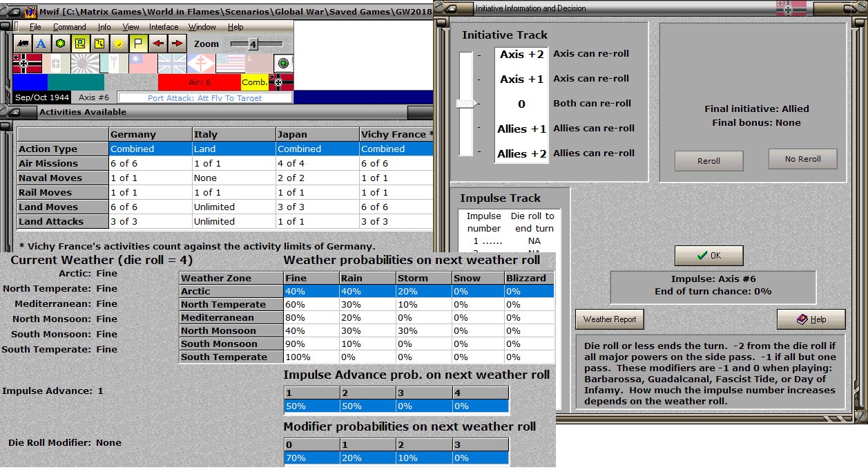The width and height of the screenshot is (868, 470).
Task: Click the Germany column header
Action: tap(151, 134)
